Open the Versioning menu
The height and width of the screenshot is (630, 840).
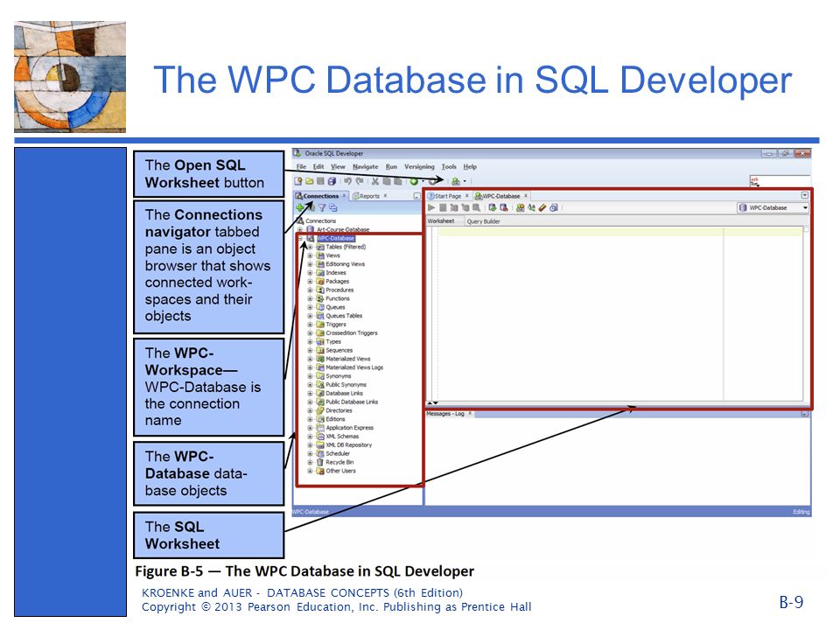pos(419,166)
